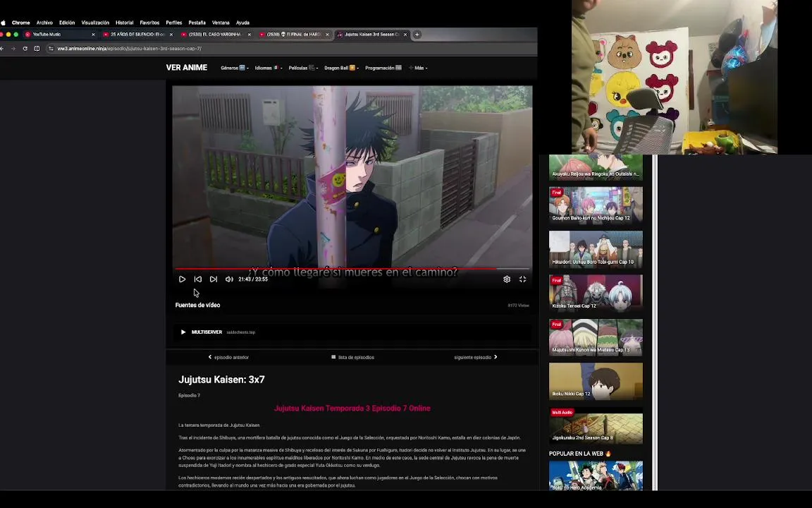Viewport: 812px width, 508px height.
Task: Select the Jujutsu Kaisen 3rd Season tab
Action: (371, 34)
